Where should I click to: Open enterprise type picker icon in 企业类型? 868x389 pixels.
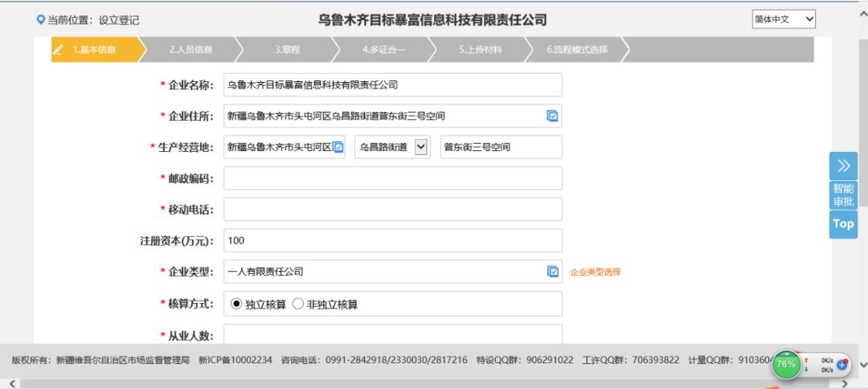click(x=552, y=272)
